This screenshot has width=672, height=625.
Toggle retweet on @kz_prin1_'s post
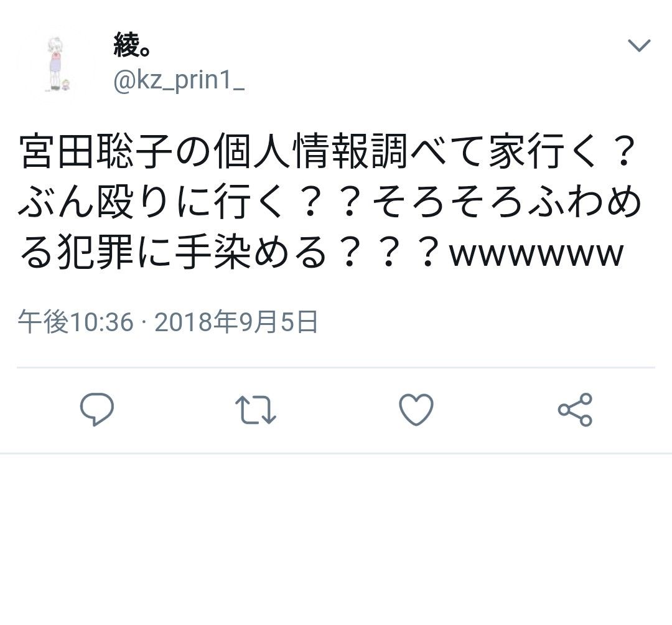(x=256, y=410)
